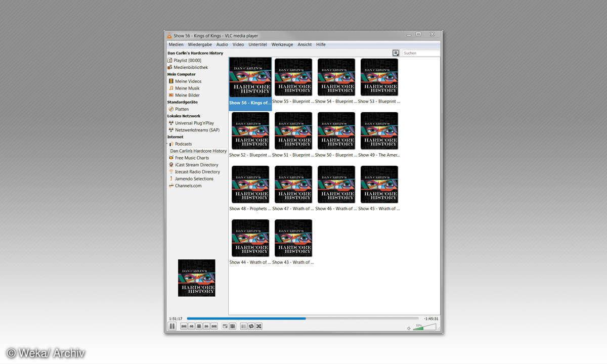This screenshot has width=607, height=364.
Task: Open the Video menu
Action: pos(238,44)
